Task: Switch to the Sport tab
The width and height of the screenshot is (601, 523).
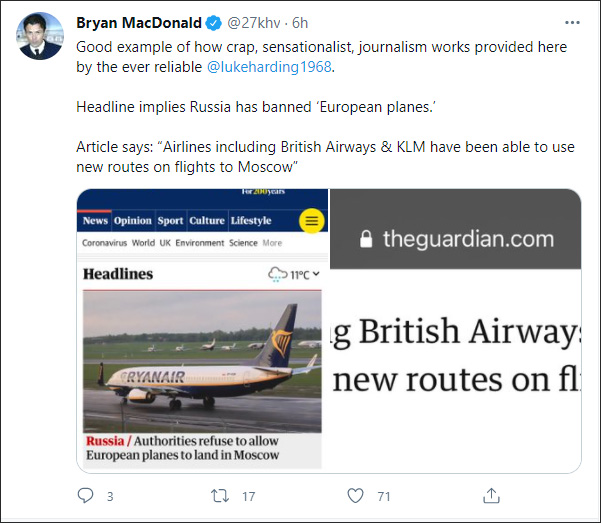Action: (x=170, y=221)
